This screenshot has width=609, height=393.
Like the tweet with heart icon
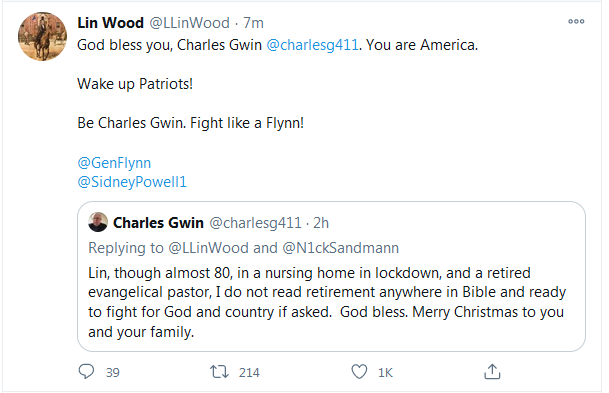click(x=359, y=372)
